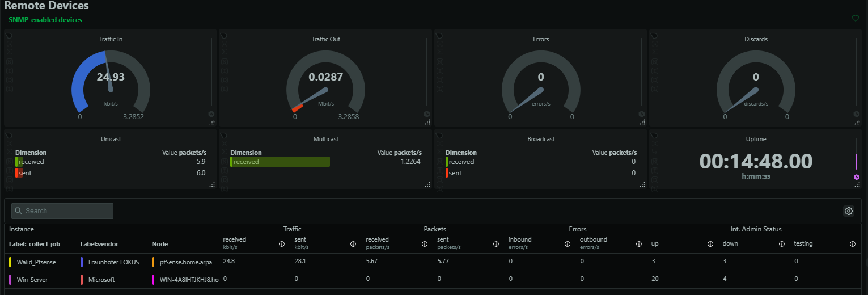Select the Win_Server row label
868x295 pixels.
coord(33,280)
